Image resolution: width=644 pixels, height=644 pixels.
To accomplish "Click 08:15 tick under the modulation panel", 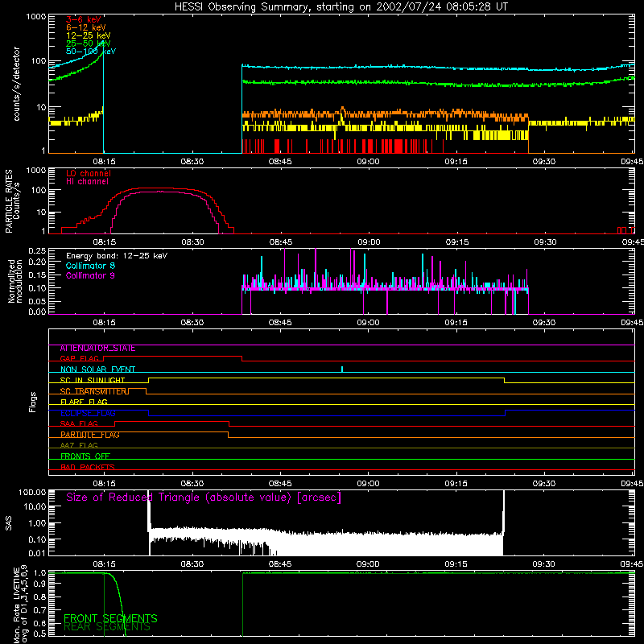I will pyautogui.click(x=104, y=323).
